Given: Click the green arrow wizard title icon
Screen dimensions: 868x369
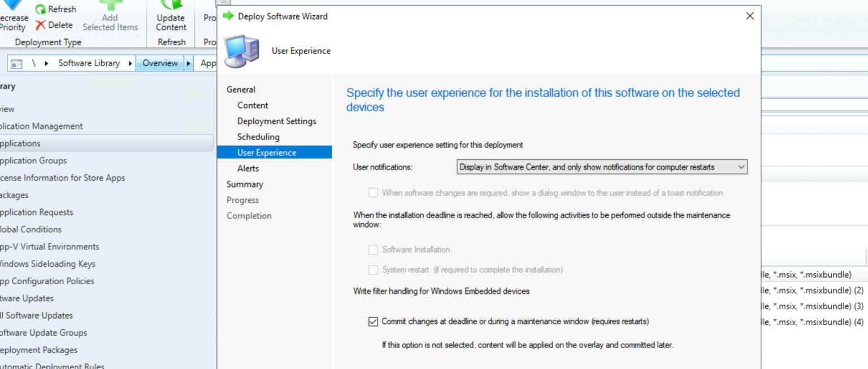Looking at the screenshot, I should [x=228, y=16].
